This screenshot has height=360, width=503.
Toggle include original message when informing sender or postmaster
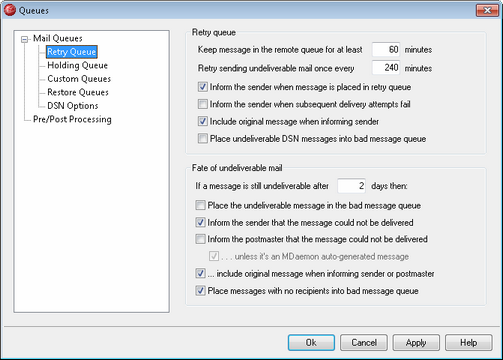(x=200, y=274)
